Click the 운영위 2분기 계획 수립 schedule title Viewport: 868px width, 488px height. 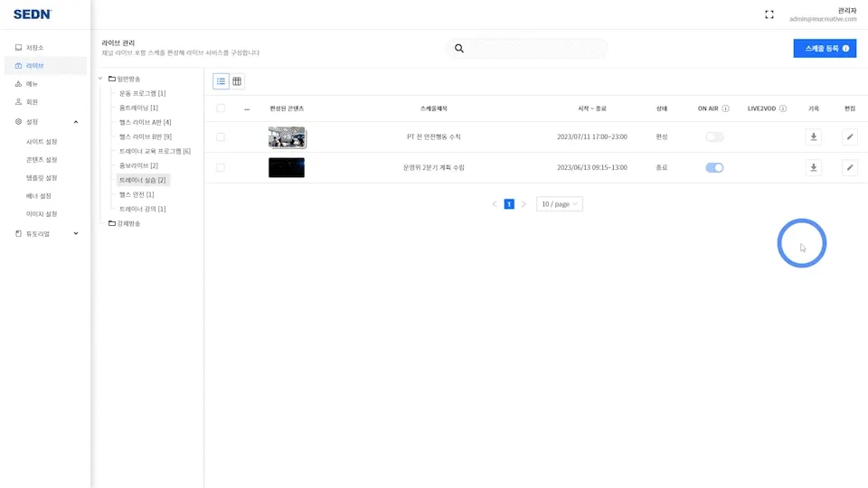433,168
